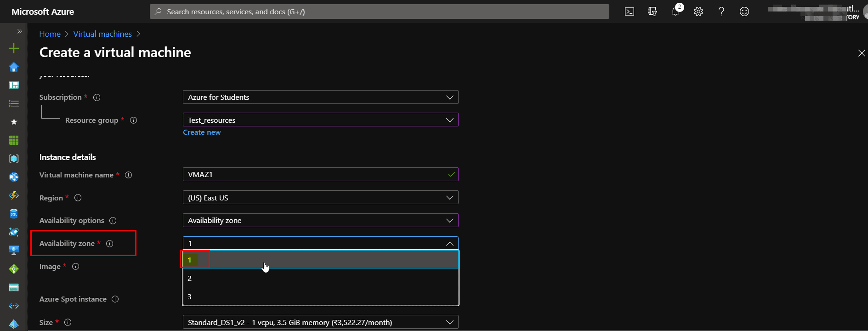The image size is (868, 331).
Task: Open the Resource group dropdown
Action: 321,120
